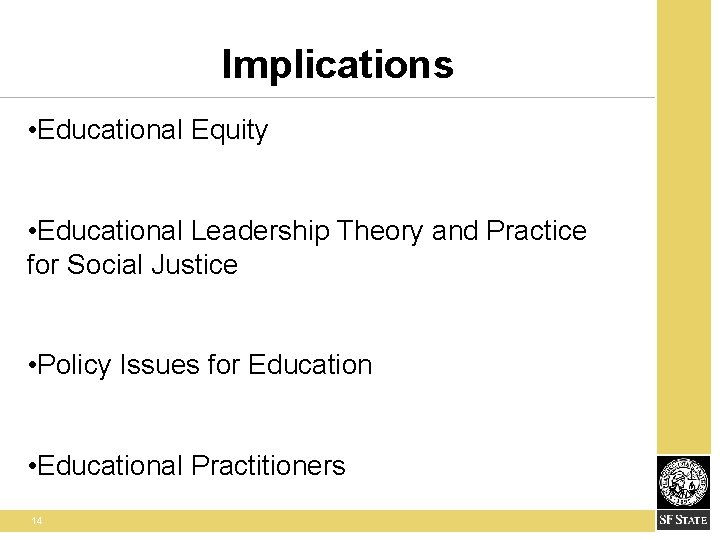Select the Educational Practitioners bullet text

click(x=186, y=466)
